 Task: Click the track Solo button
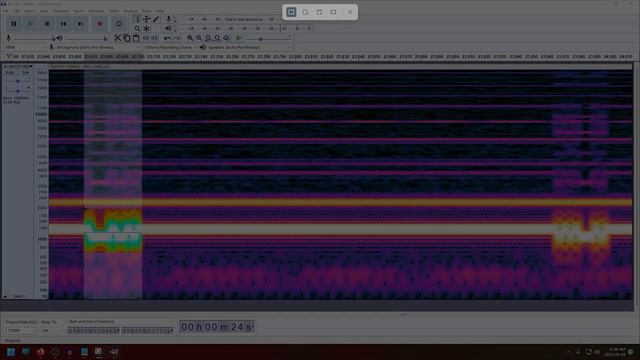tap(26, 73)
